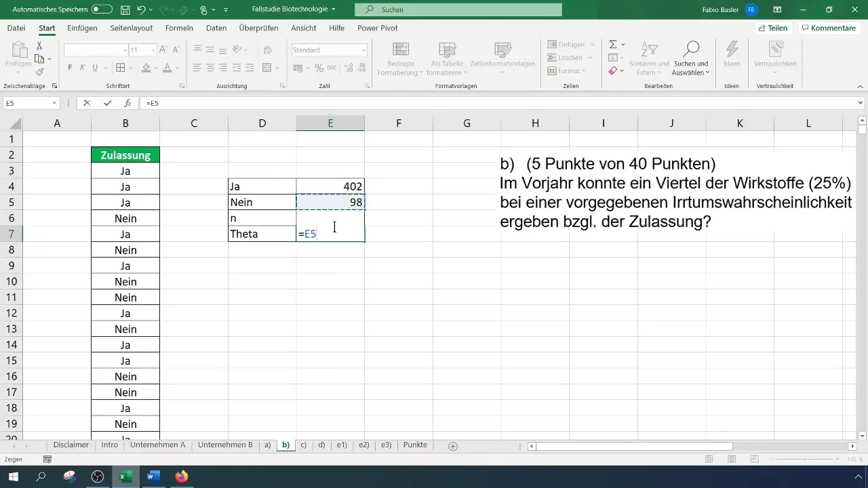Toggle top align in Ausrichtung
Image resolution: width=868 pixels, height=488 pixels.
coord(197,49)
